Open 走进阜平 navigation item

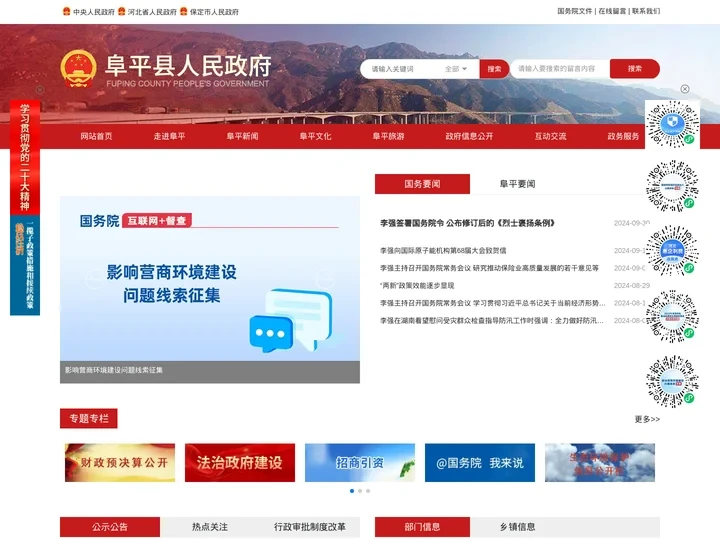[169, 136]
